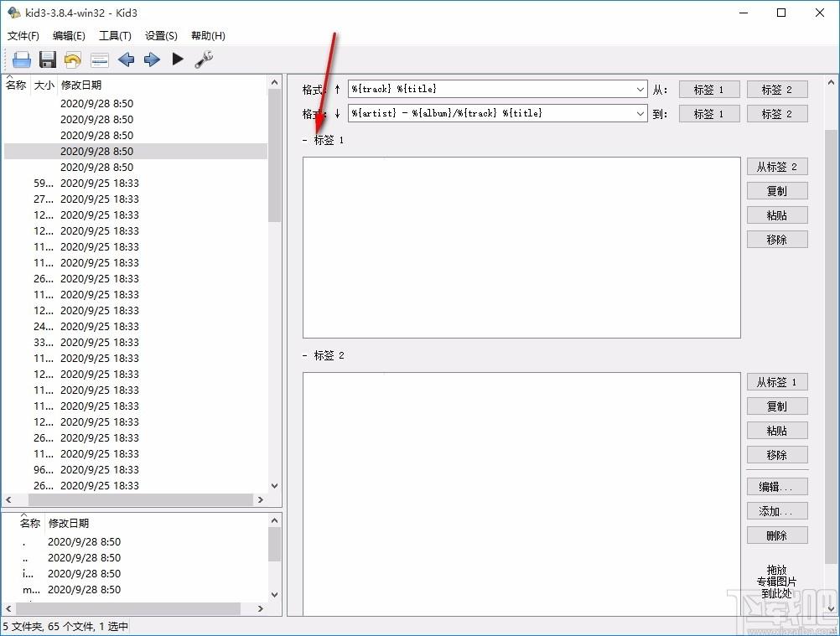The image size is (840, 636).
Task: Click the empty 标签 1 frame table
Action: 521,247
